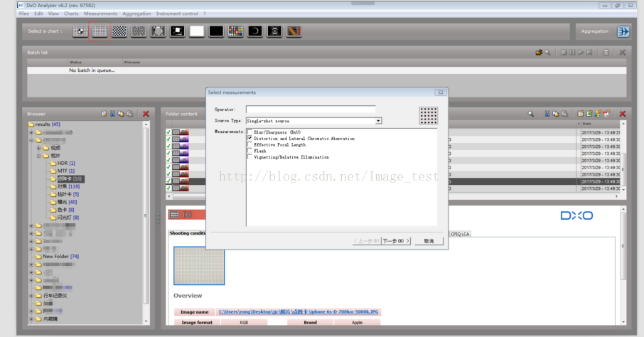The image size is (644, 337).
Task: Click red X delete in Folder content
Action: point(623,114)
